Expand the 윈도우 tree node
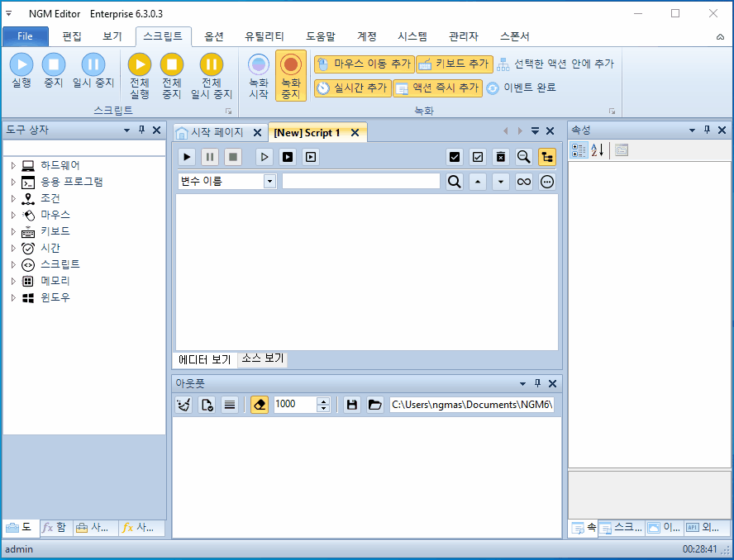The width and height of the screenshot is (734, 560). 13,297
